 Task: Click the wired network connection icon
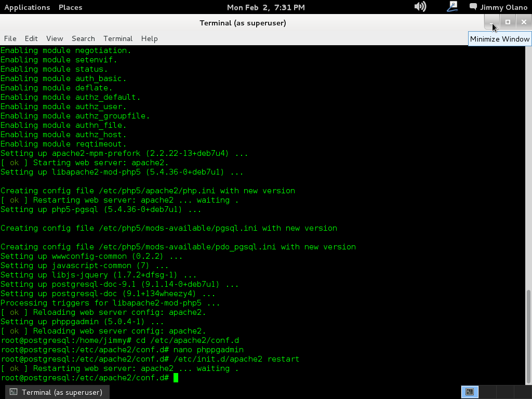click(x=452, y=7)
